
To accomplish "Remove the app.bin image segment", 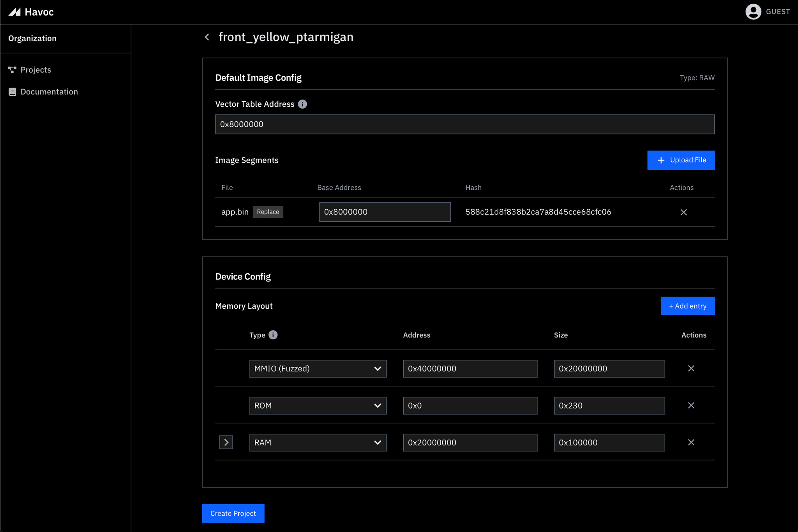I will (x=683, y=212).
